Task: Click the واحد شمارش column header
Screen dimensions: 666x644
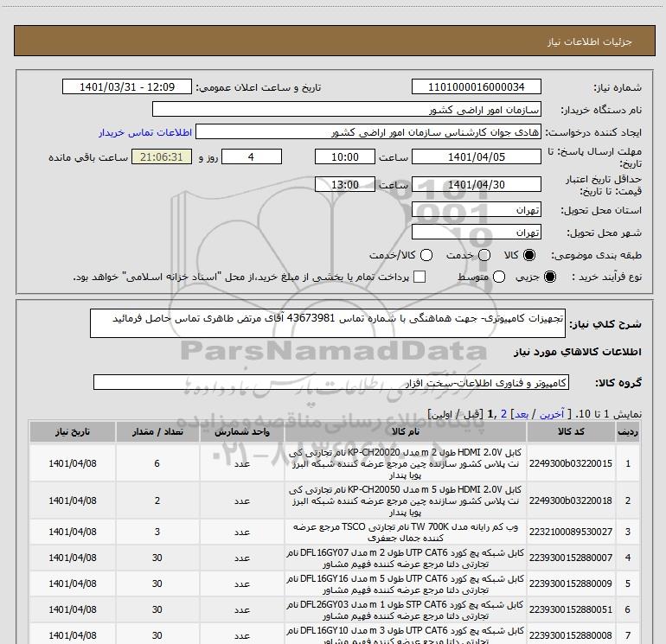Action: [x=242, y=431]
